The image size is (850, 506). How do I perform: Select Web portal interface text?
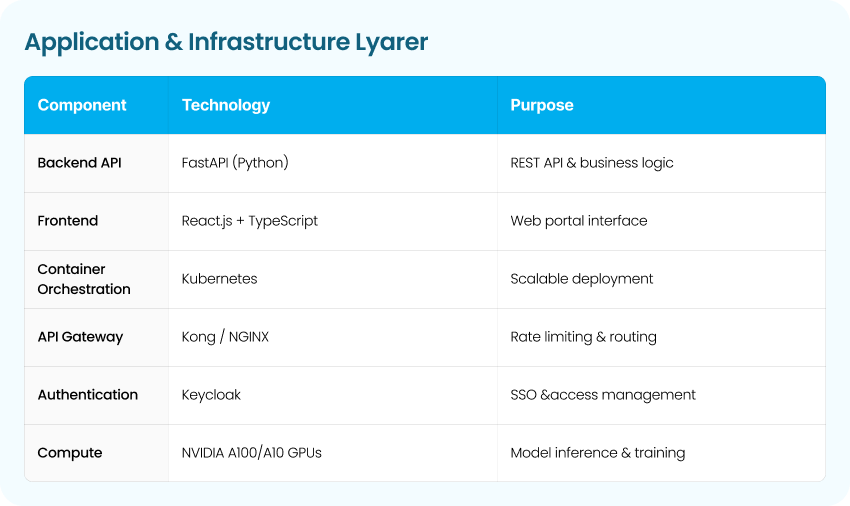point(579,221)
